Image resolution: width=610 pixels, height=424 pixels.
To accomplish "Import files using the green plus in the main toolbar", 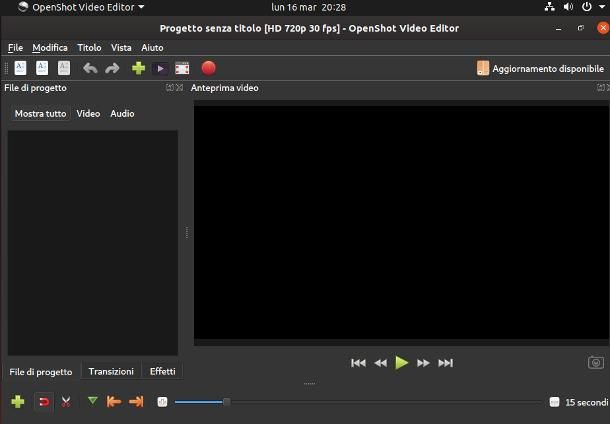I will click(x=138, y=68).
